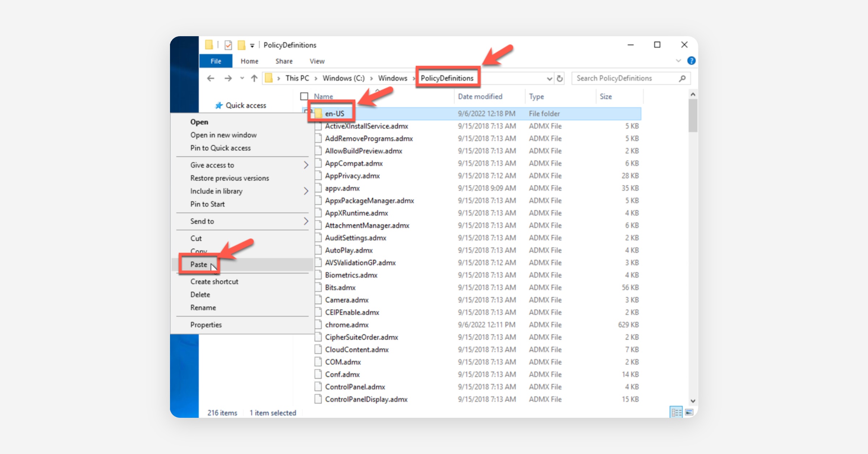This screenshot has height=454, width=868.
Task: Sort files by Date modified column
Action: [x=480, y=96]
